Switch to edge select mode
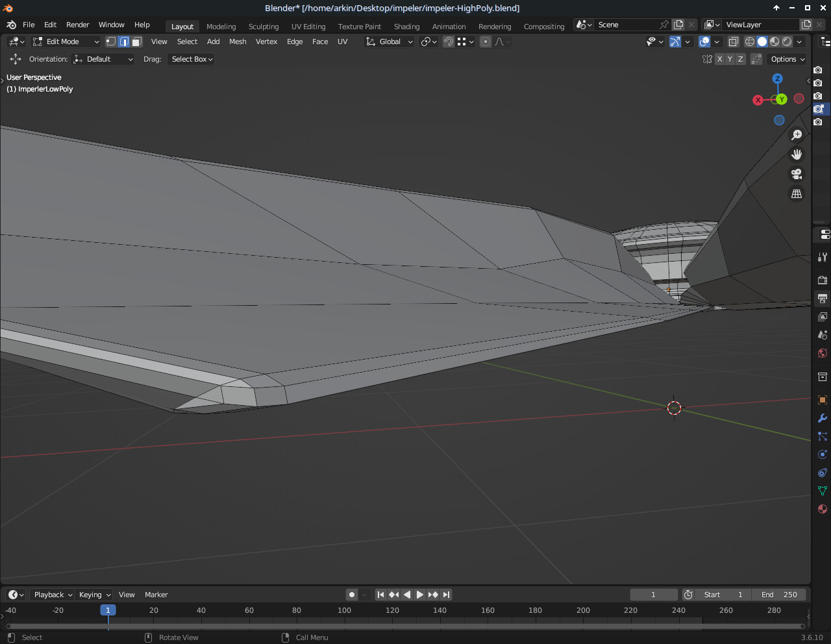The width and height of the screenshot is (831, 644). click(124, 42)
